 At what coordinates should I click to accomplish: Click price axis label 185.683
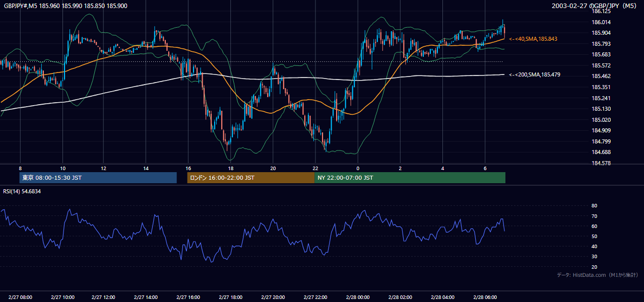[602, 54]
